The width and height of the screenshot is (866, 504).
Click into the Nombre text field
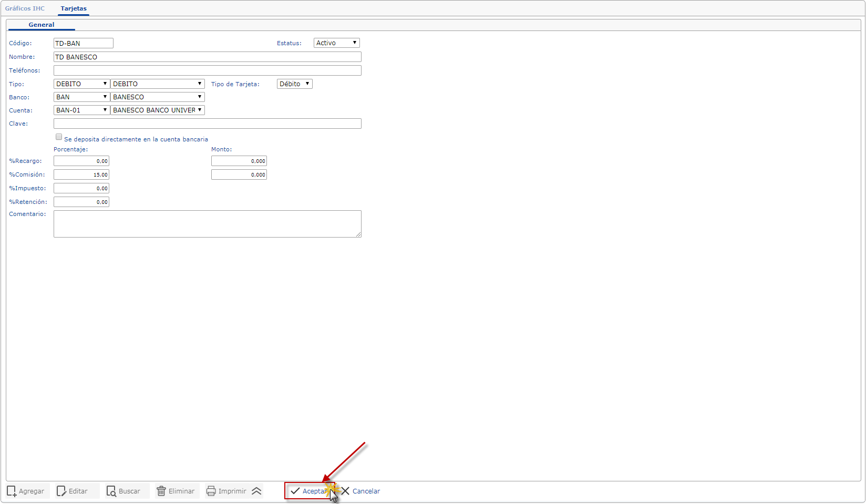tap(208, 57)
